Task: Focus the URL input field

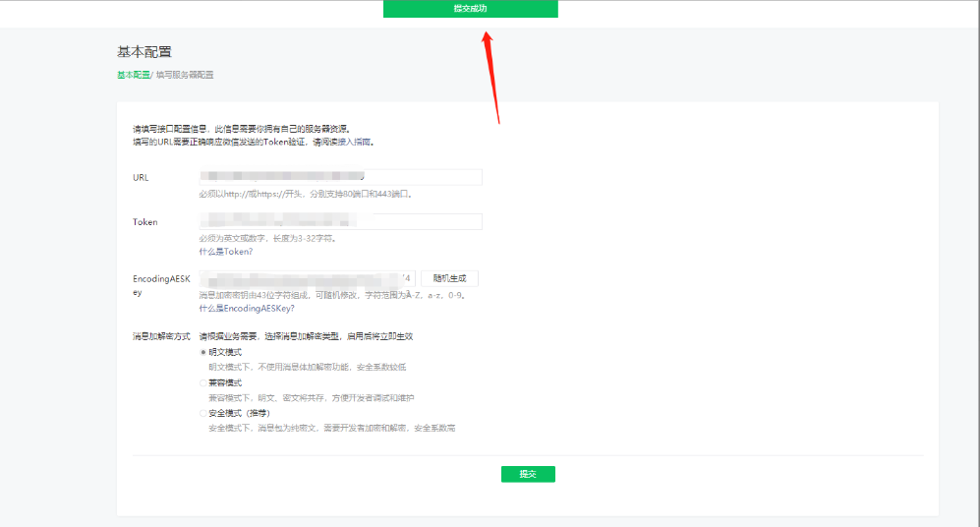Action: 339,177
